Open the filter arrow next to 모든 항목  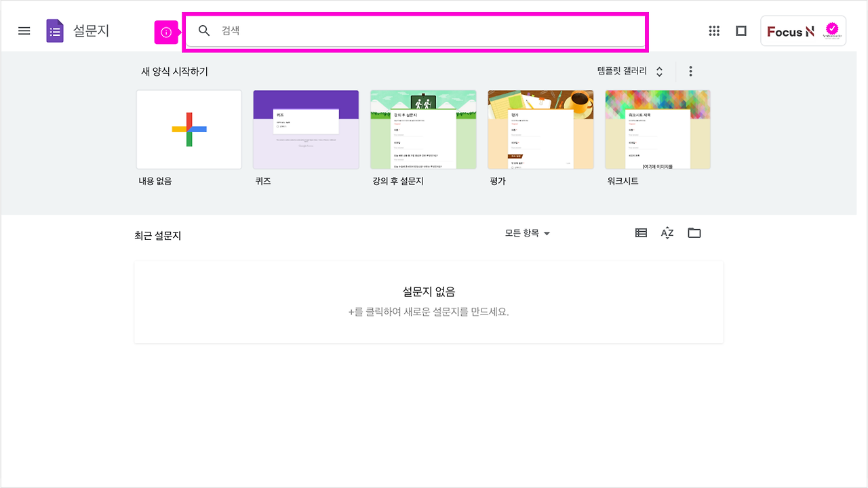pos(547,233)
